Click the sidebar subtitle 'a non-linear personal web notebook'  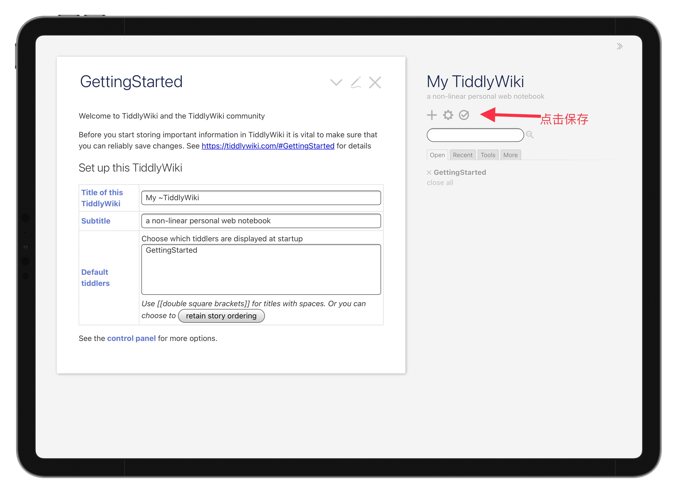click(x=485, y=96)
